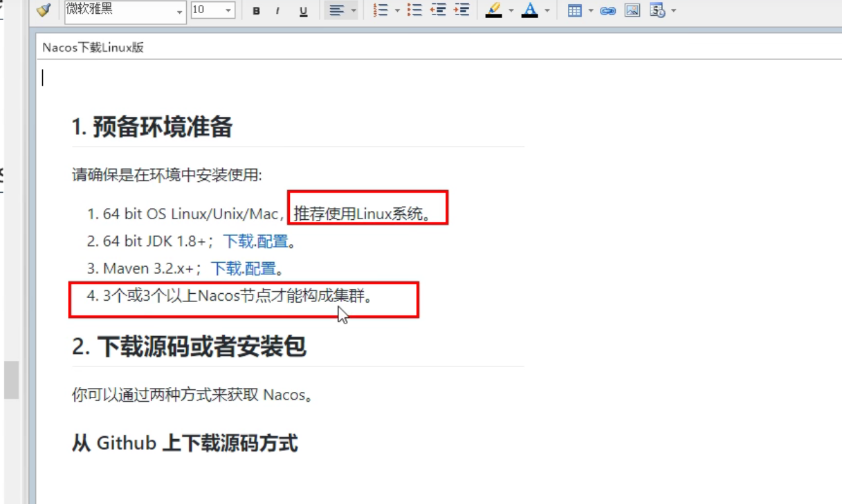The height and width of the screenshot is (504, 842).
Task: Edit the note title Nacos下载Linux版
Action: (93, 48)
